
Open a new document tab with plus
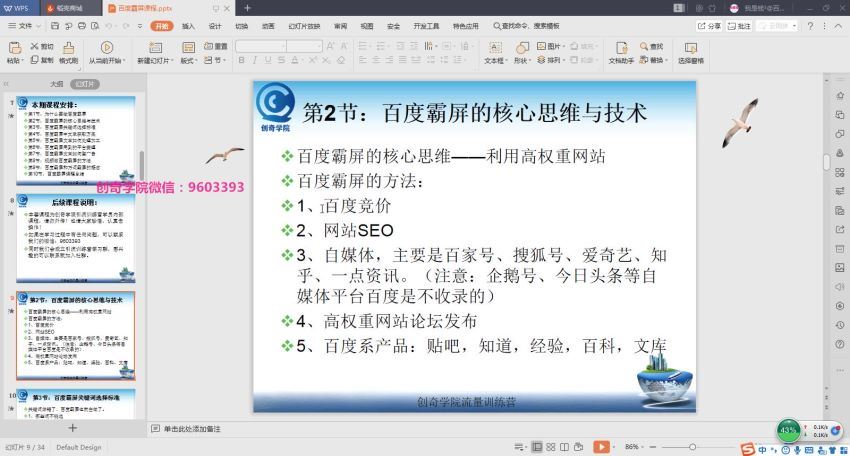247,8
